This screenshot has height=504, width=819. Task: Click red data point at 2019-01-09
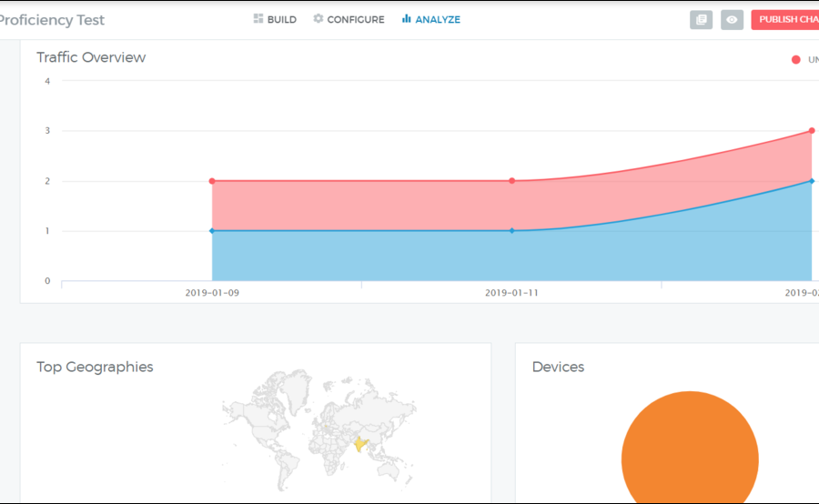tap(212, 181)
